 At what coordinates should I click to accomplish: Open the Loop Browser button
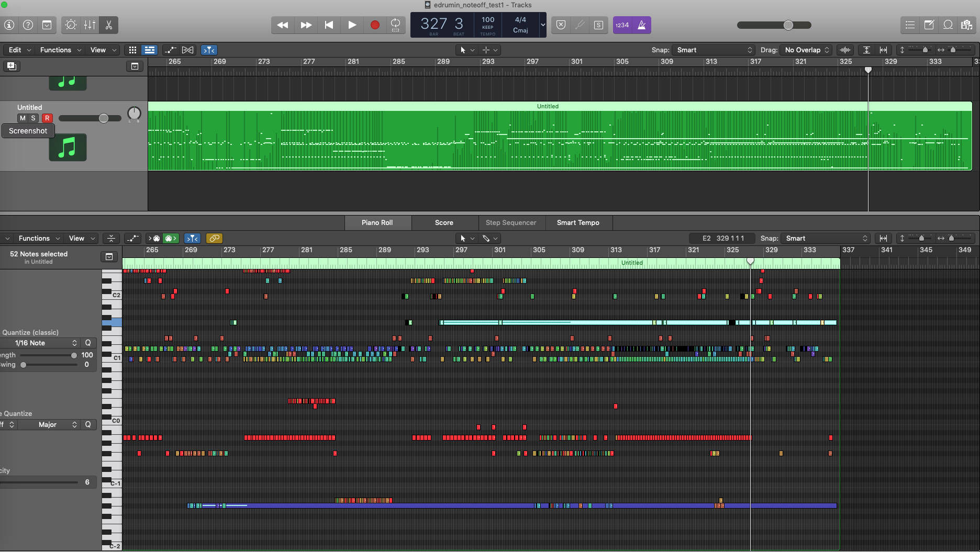tap(948, 25)
